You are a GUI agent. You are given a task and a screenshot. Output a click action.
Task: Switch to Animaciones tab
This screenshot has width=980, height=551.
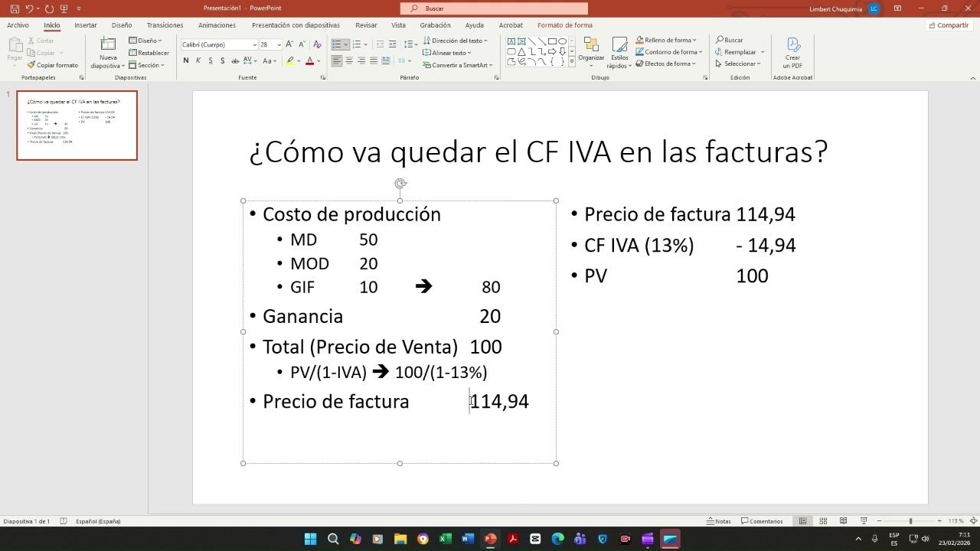pyautogui.click(x=217, y=25)
